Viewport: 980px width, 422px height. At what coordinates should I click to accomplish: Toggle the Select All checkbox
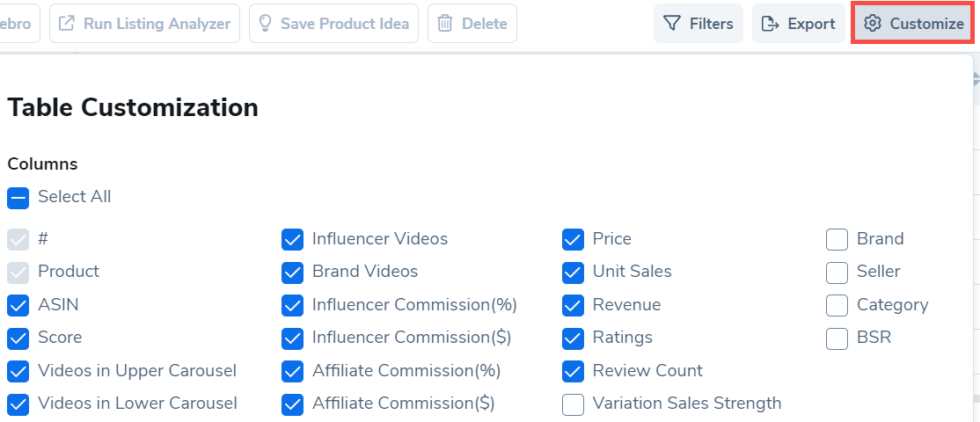tap(18, 197)
